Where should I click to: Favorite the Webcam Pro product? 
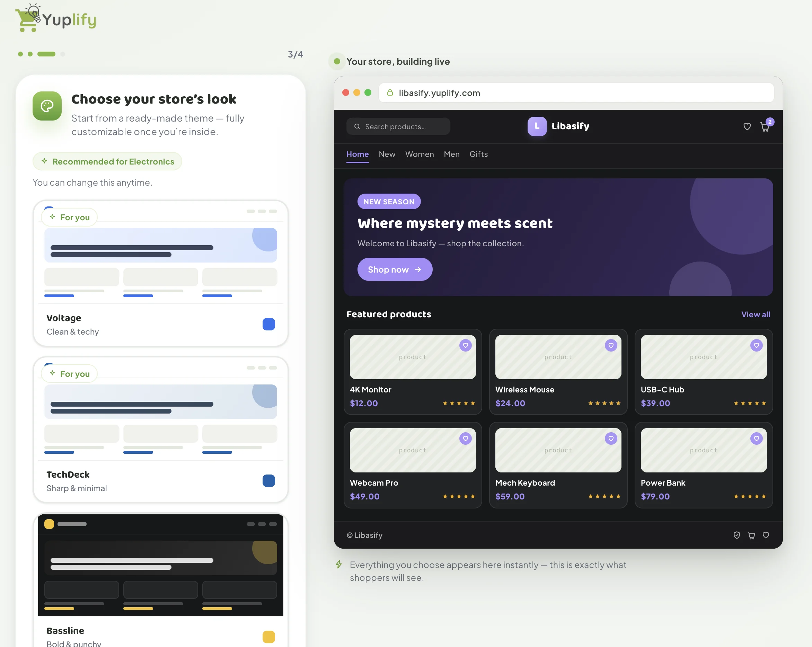pyautogui.click(x=465, y=438)
